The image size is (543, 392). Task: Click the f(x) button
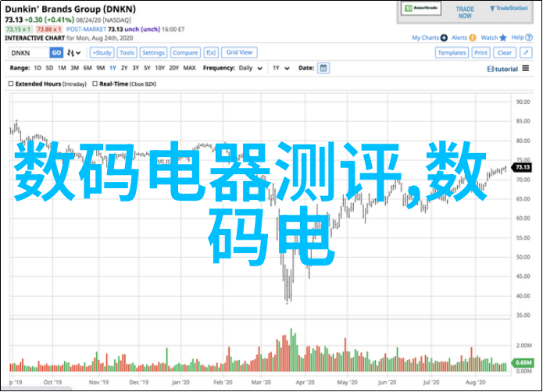point(211,52)
